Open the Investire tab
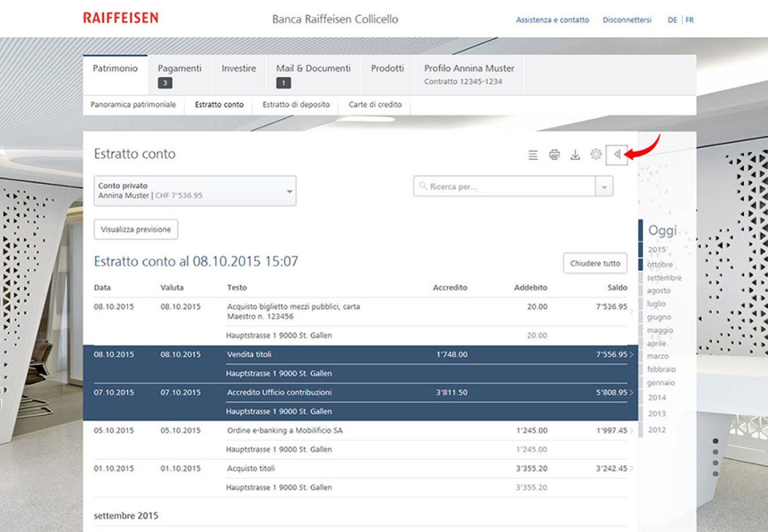This screenshot has height=532, width=768. (238, 68)
